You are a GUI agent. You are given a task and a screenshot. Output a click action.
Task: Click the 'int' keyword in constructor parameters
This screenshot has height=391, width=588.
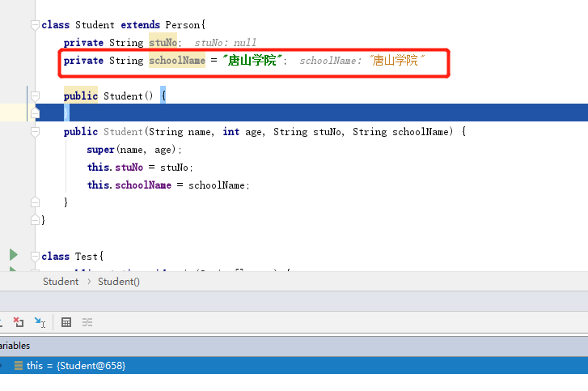click(231, 132)
